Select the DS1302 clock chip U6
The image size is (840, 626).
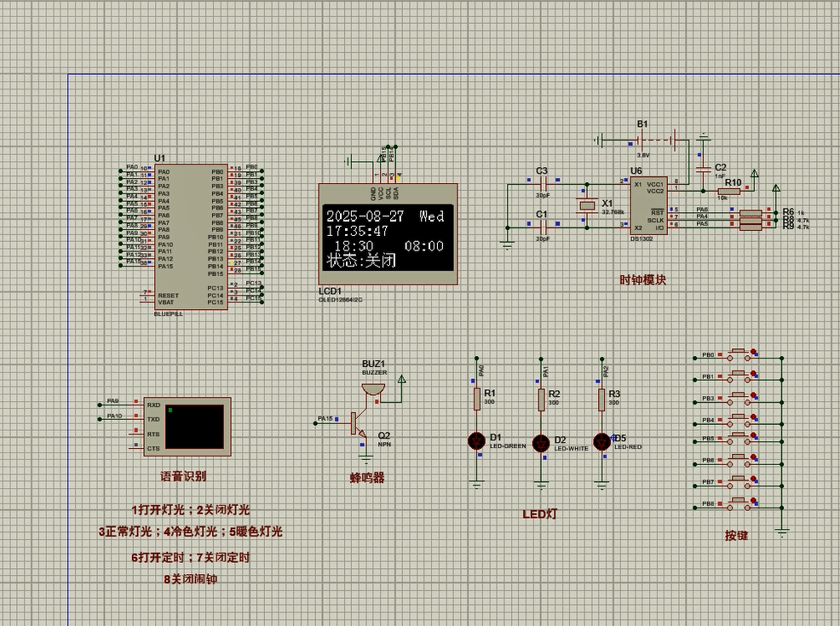click(648, 204)
